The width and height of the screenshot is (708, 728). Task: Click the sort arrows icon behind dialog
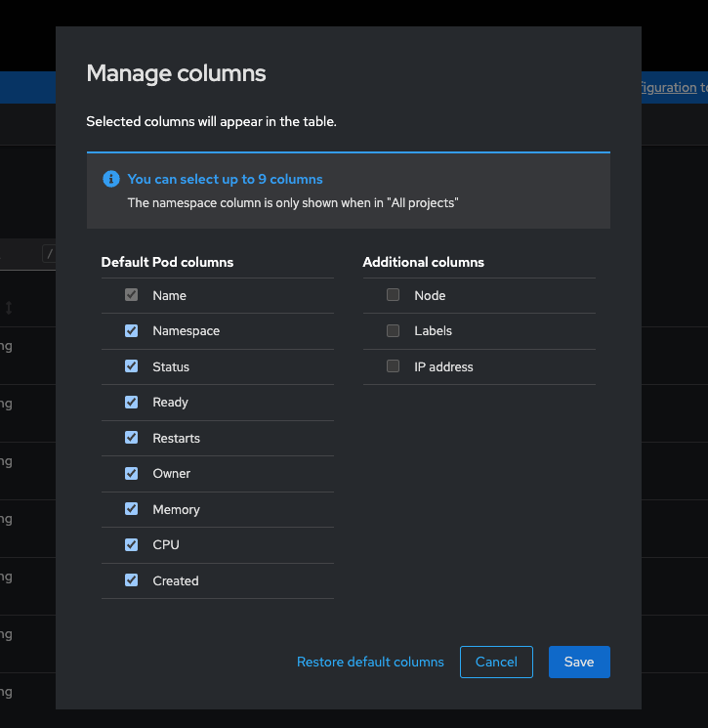pos(9,308)
